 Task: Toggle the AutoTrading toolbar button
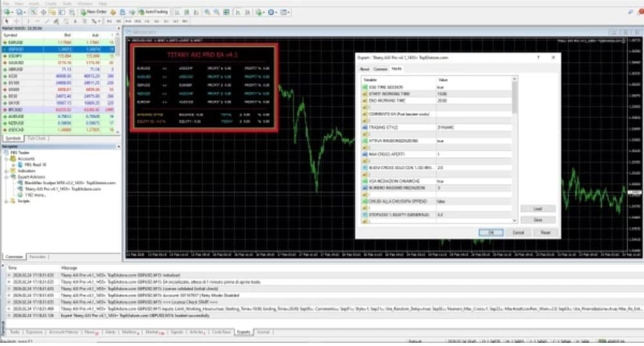(x=153, y=12)
